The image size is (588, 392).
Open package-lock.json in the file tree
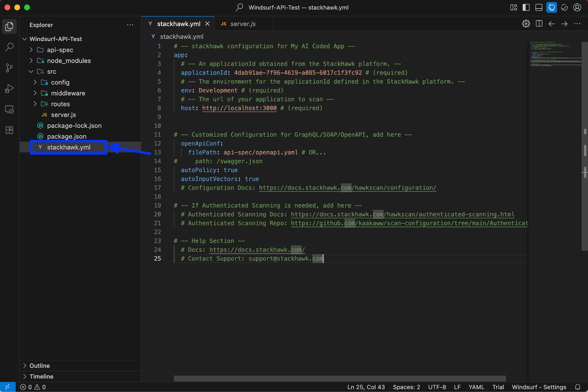tap(80, 125)
